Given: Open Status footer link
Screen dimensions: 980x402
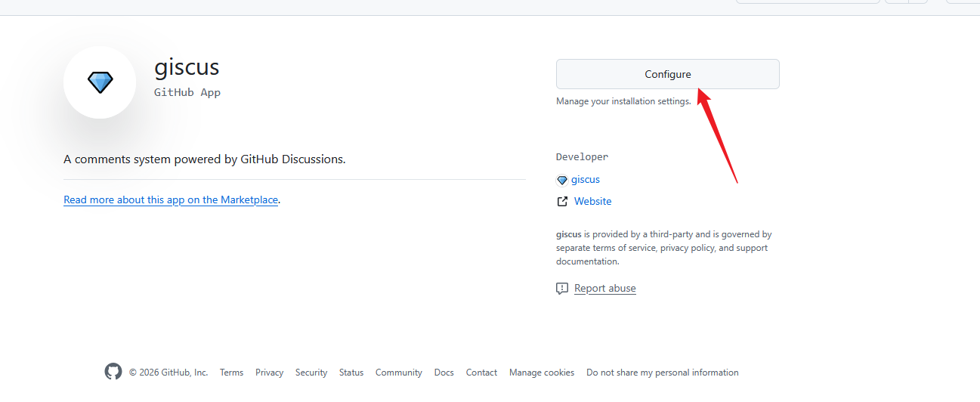Looking at the screenshot, I should (351, 373).
